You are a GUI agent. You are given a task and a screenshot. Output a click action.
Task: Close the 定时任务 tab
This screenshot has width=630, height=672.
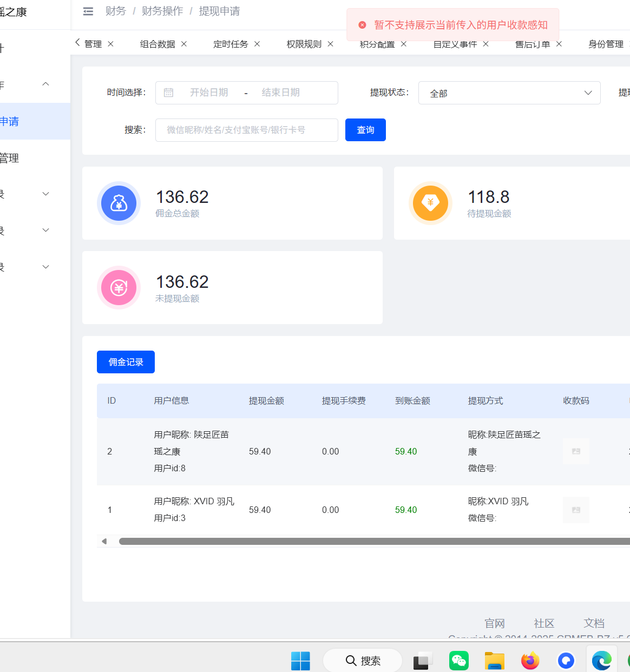coord(257,44)
